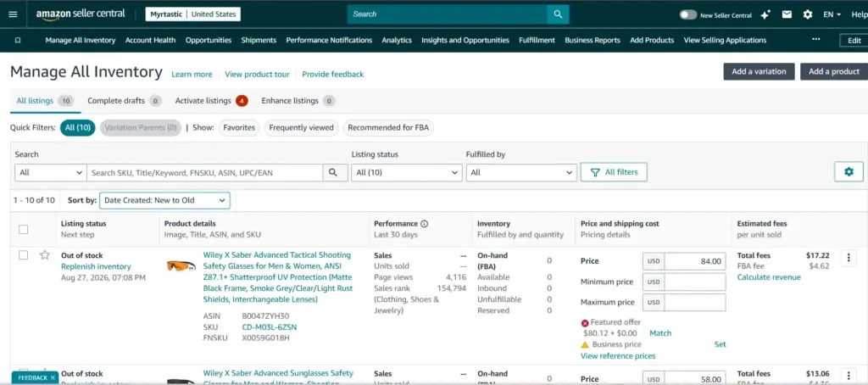Open View product tour link
Viewport: 868px width, 385px height.
pos(257,75)
